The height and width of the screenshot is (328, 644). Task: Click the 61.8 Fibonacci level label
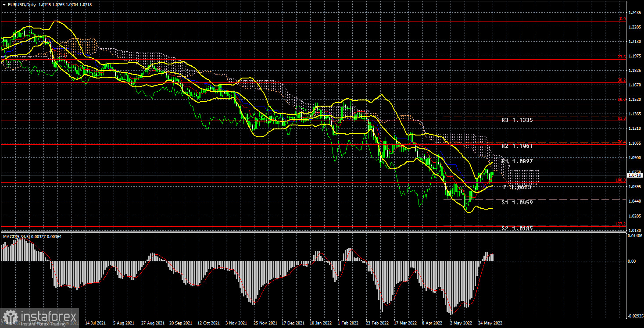click(621, 118)
